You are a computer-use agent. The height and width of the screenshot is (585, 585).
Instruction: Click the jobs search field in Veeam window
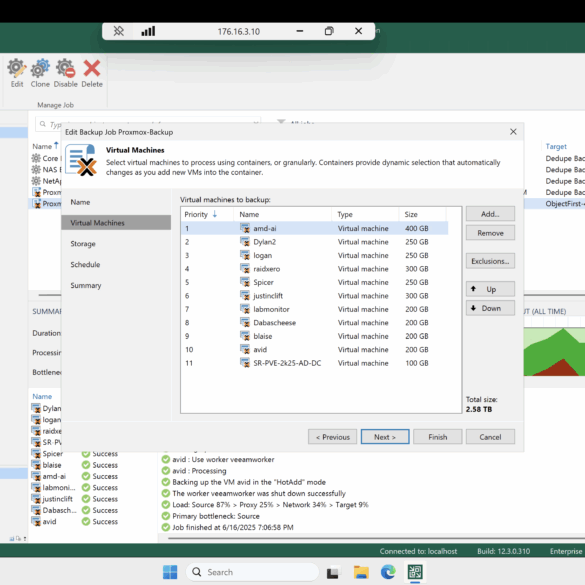pyautogui.click(x=148, y=124)
